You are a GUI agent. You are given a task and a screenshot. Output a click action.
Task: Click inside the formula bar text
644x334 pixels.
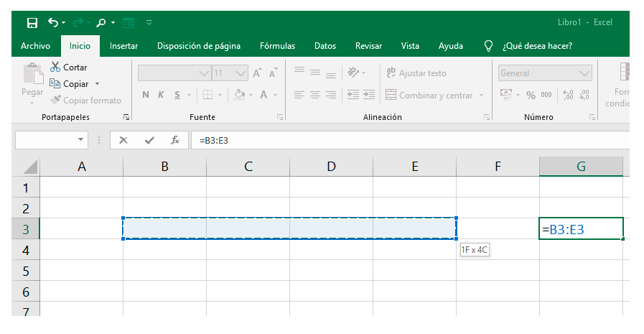click(x=359, y=140)
